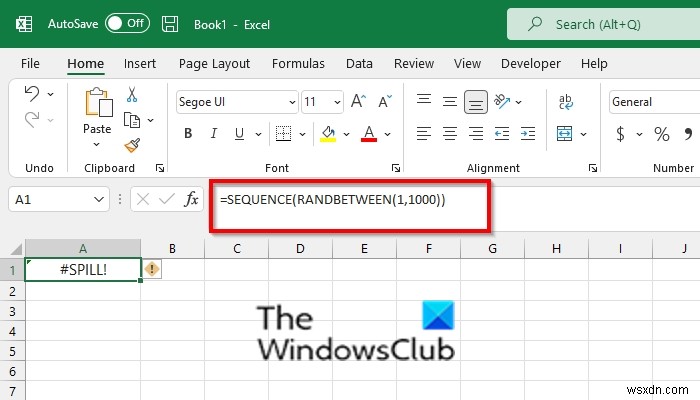Expand the Copy options dropdown
Viewport: 700px width, 400px height.
pos(150,120)
